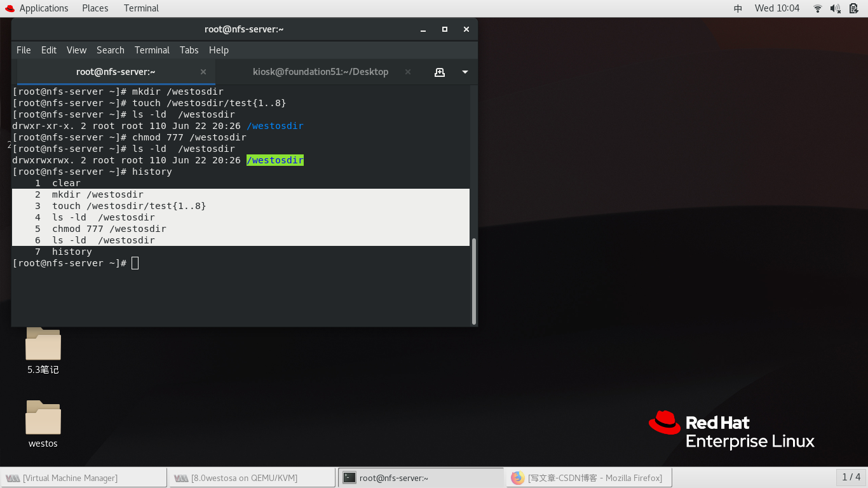Switch to the Mozilla Firefox taskbar window
Image resolution: width=868 pixels, height=488 pixels.
coord(589,478)
